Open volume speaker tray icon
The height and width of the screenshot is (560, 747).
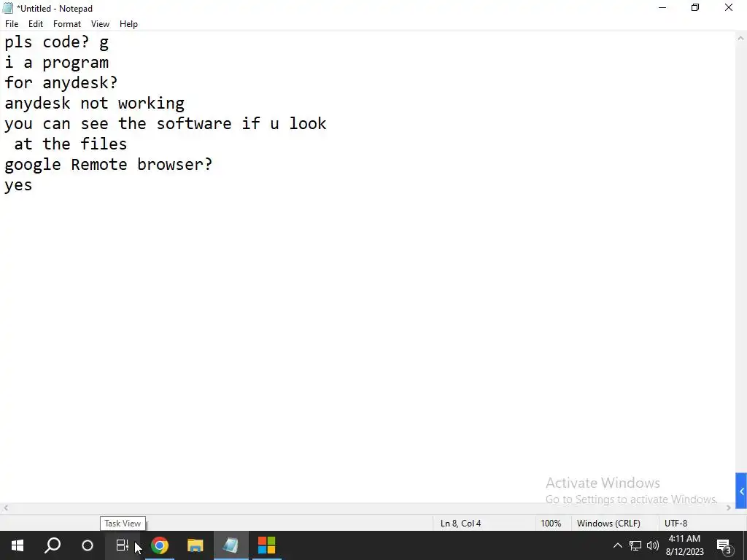tap(653, 545)
